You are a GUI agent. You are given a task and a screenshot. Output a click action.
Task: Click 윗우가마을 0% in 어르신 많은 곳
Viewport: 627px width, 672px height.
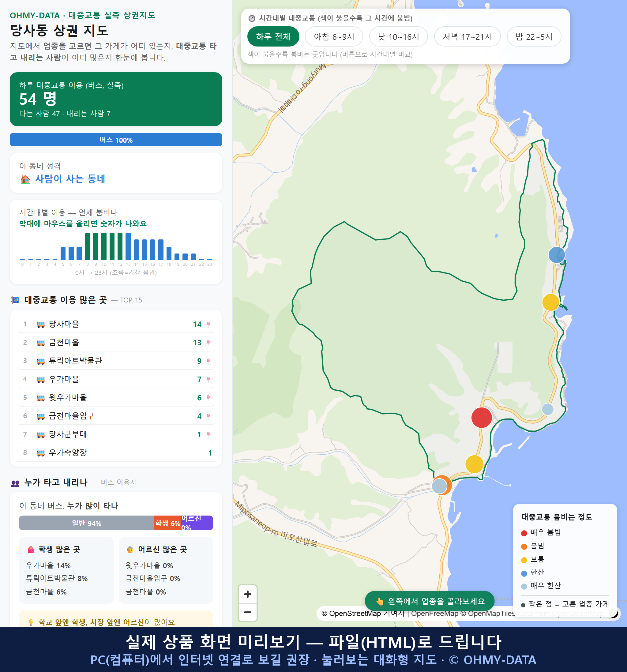point(149,565)
